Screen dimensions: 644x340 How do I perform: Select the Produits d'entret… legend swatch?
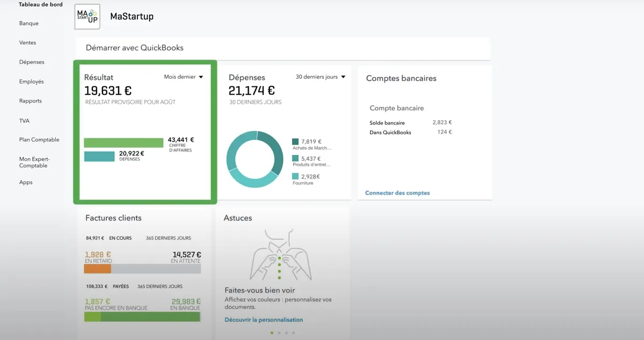pos(295,159)
